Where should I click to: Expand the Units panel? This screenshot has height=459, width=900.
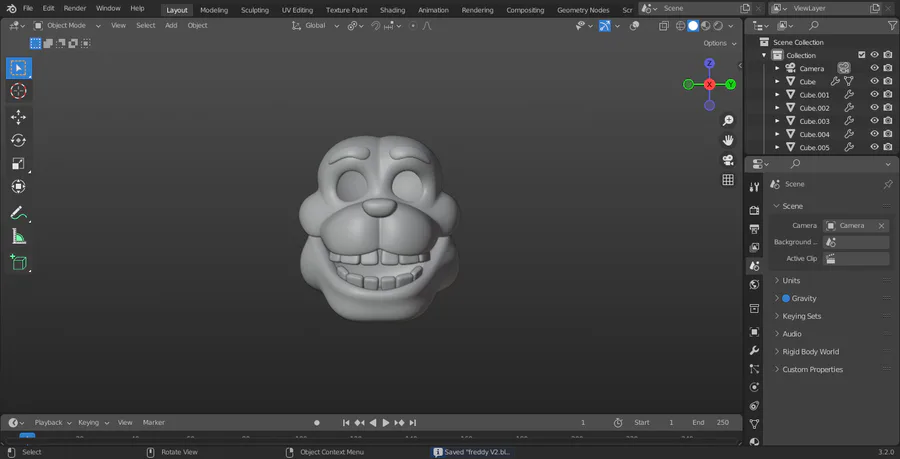tap(791, 281)
